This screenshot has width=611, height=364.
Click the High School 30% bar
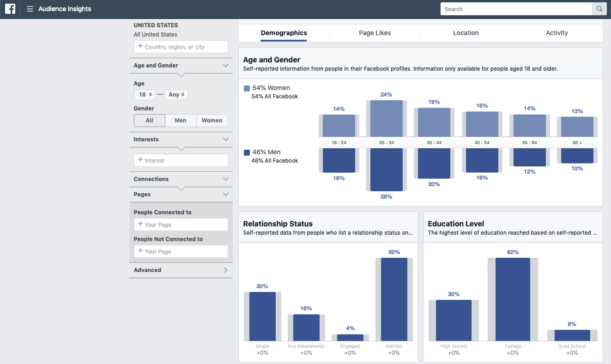click(454, 321)
